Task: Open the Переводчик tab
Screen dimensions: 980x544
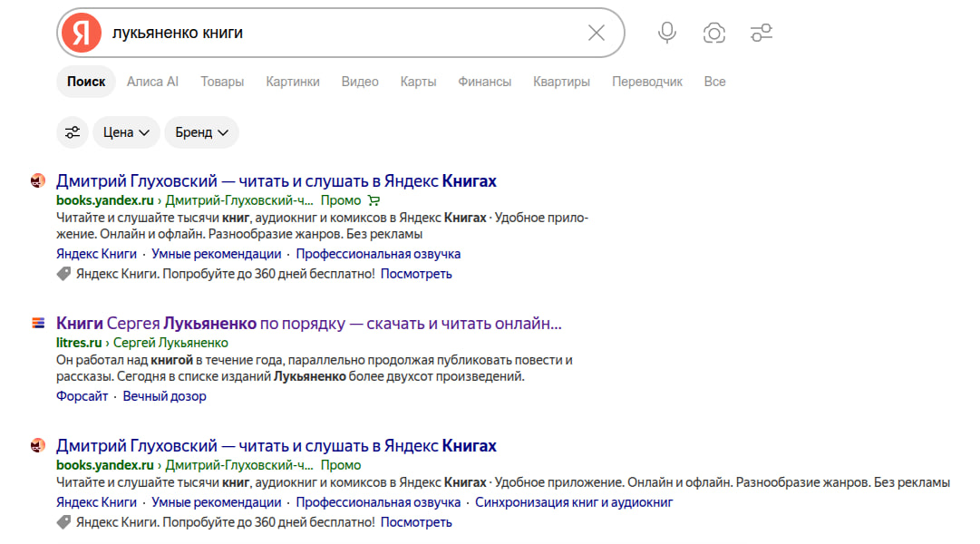Action: (647, 82)
